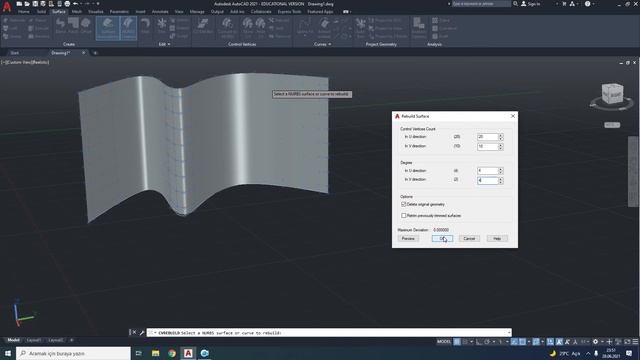Viewport: 640px width, 360px height.
Task: Toggle Surface Associativity in the ribbon
Action: tap(108, 28)
